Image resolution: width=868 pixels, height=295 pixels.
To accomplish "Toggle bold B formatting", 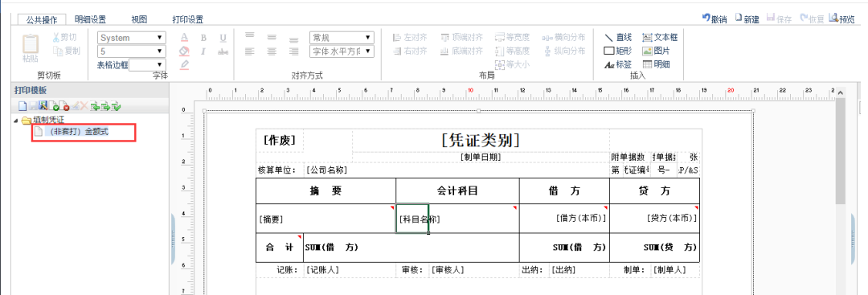I will click(203, 39).
